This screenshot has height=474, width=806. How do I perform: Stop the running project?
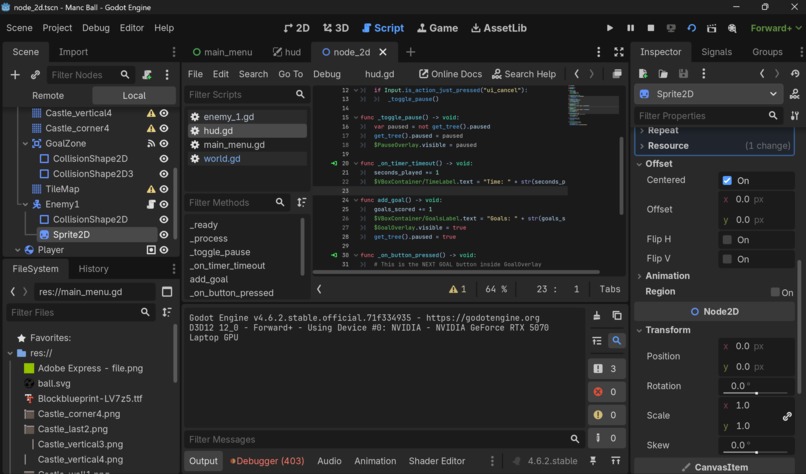click(651, 28)
